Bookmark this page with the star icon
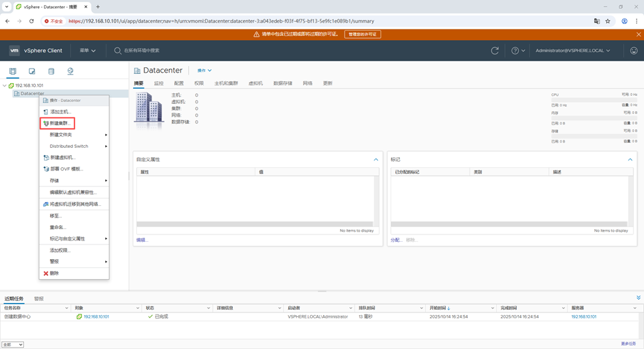 tap(607, 21)
